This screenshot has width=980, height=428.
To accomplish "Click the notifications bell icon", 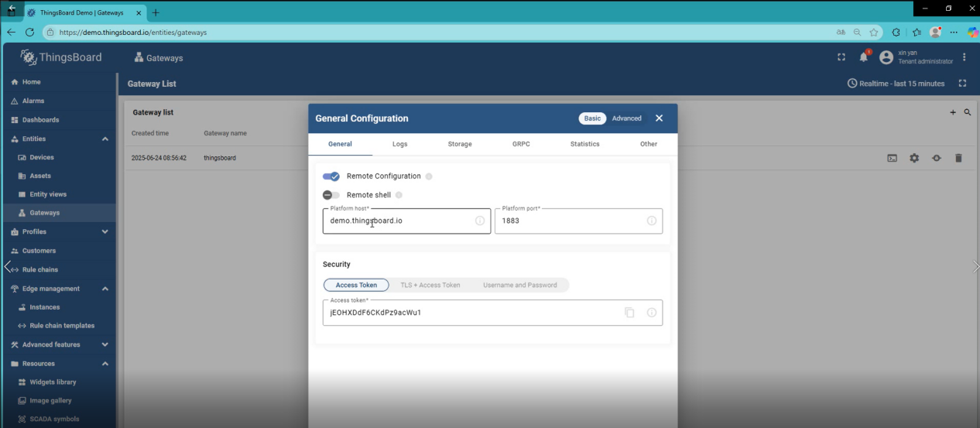I will [x=863, y=57].
